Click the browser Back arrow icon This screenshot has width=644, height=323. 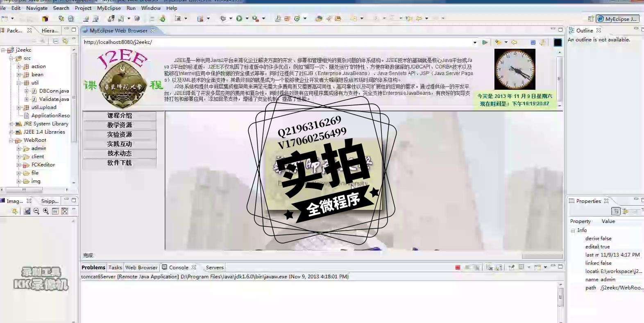[x=514, y=42]
